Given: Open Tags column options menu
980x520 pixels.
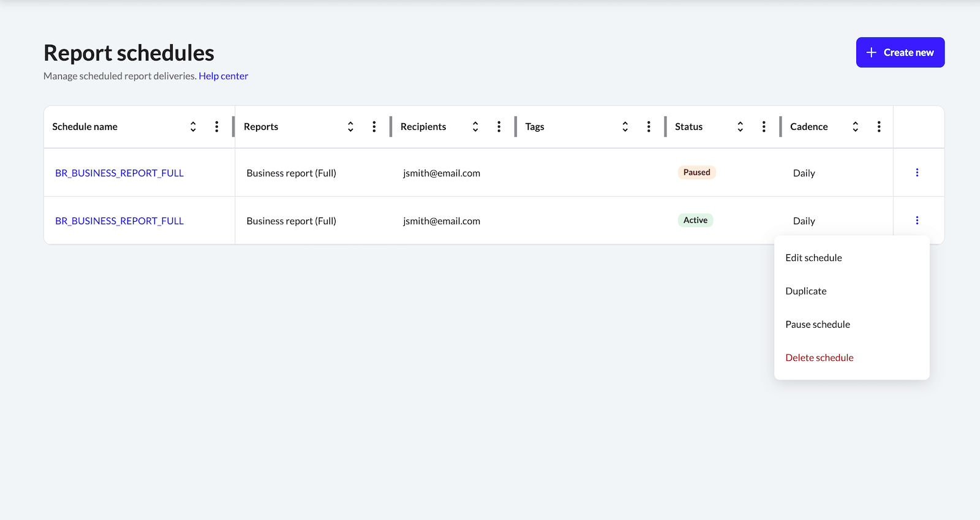Looking at the screenshot, I should [649, 127].
